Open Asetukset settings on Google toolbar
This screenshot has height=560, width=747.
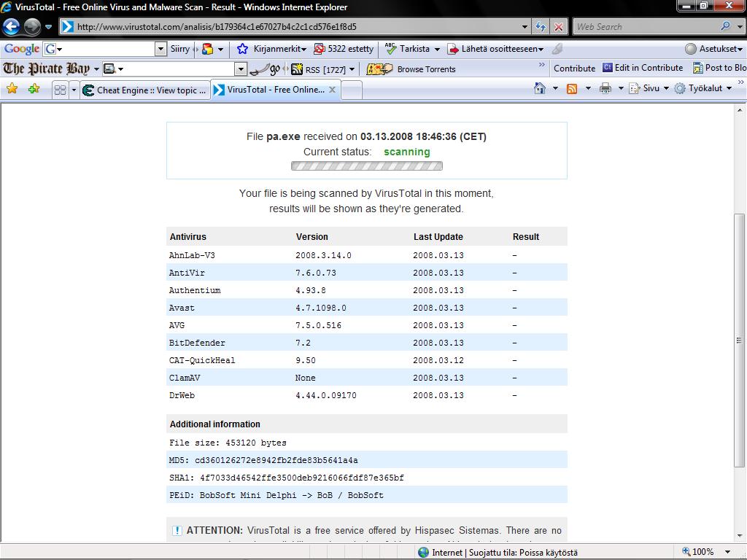pyautogui.click(x=714, y=49)
